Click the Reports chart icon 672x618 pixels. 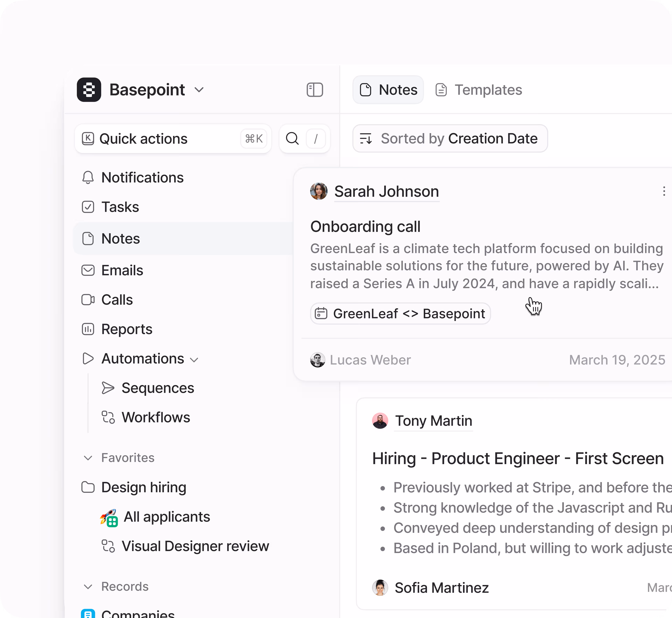[88, 329]
